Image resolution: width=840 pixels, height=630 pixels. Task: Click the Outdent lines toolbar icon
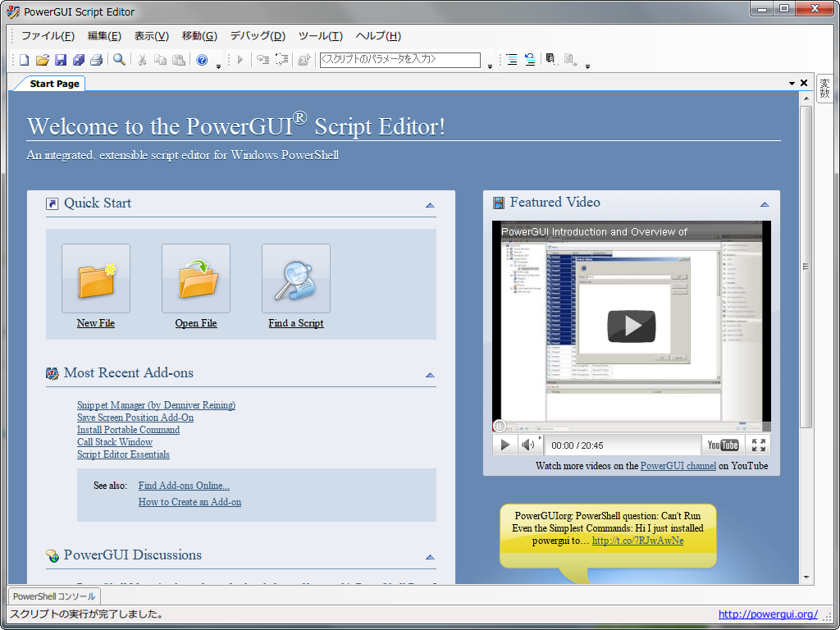tap(530, 59)
